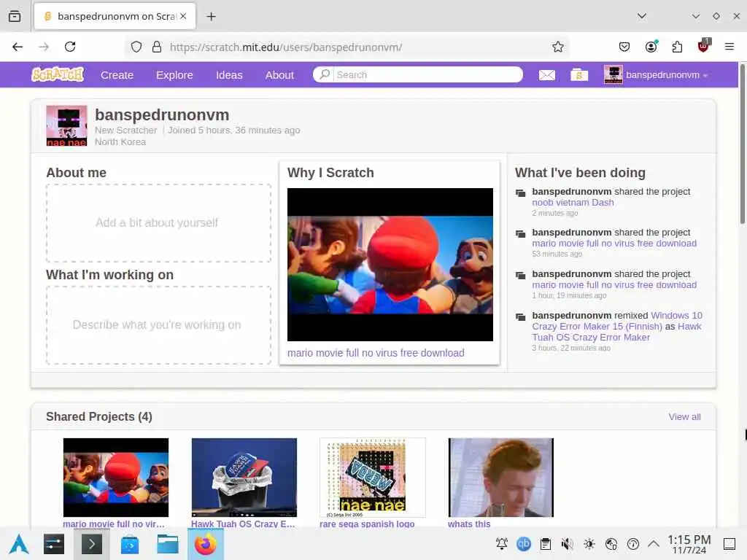Click the Scratch search input field
This screenshot has height=560, width=747.
point(427,75)
